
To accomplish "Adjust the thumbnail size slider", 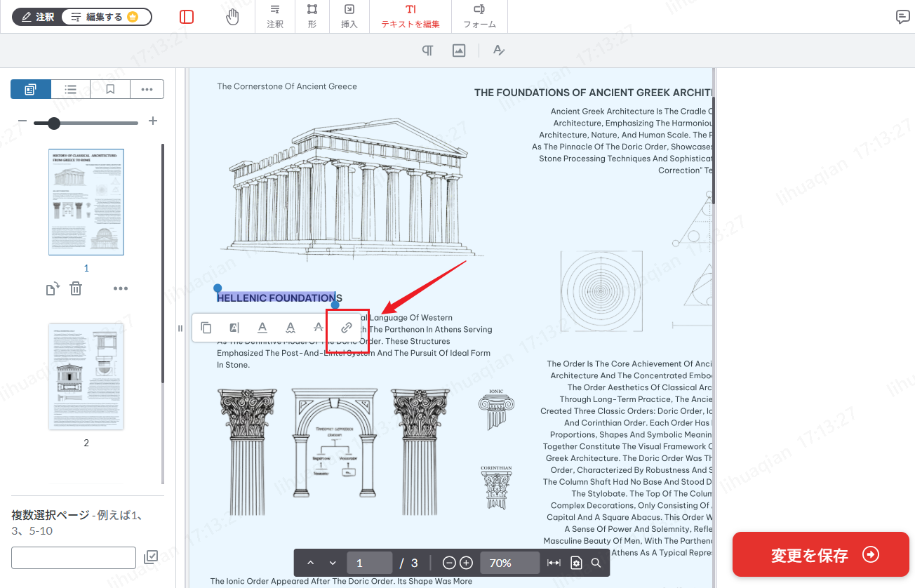I will click(86, 123).
